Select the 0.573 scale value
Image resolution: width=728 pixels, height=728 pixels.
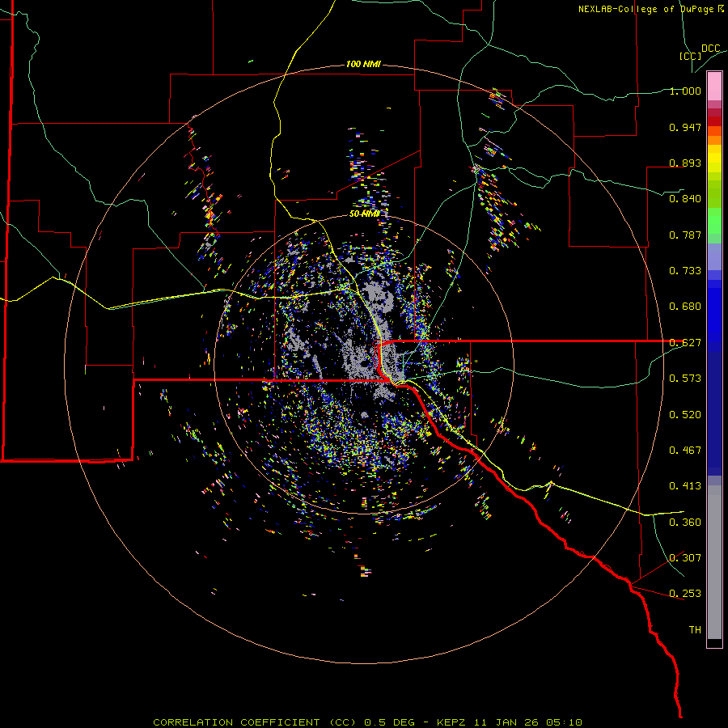685,378
